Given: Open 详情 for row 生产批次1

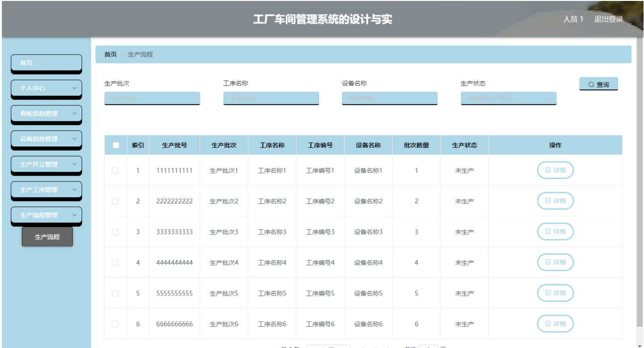Looking at the screenshot, I should (555, 170).
